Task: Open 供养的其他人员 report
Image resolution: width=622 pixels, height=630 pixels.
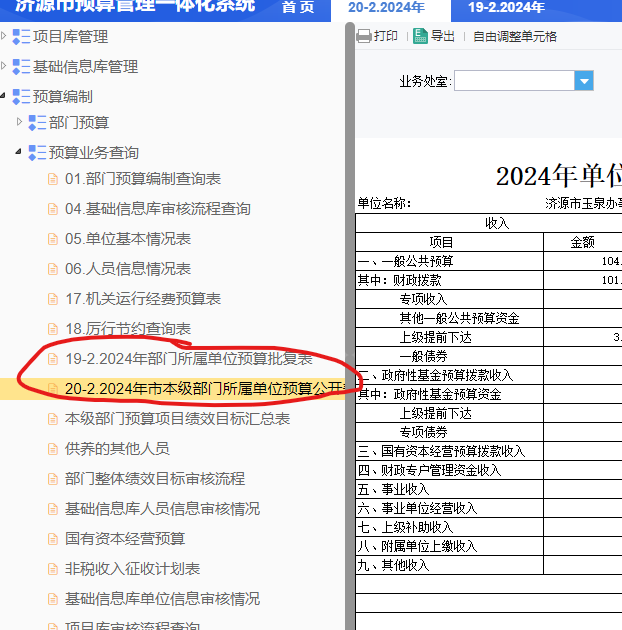Action: click(117, 449)
